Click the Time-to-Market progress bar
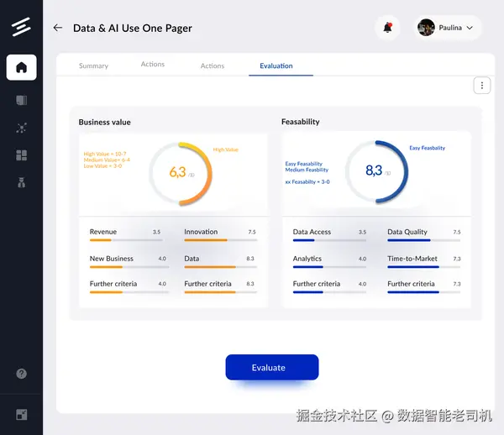 tap(424, 267)
